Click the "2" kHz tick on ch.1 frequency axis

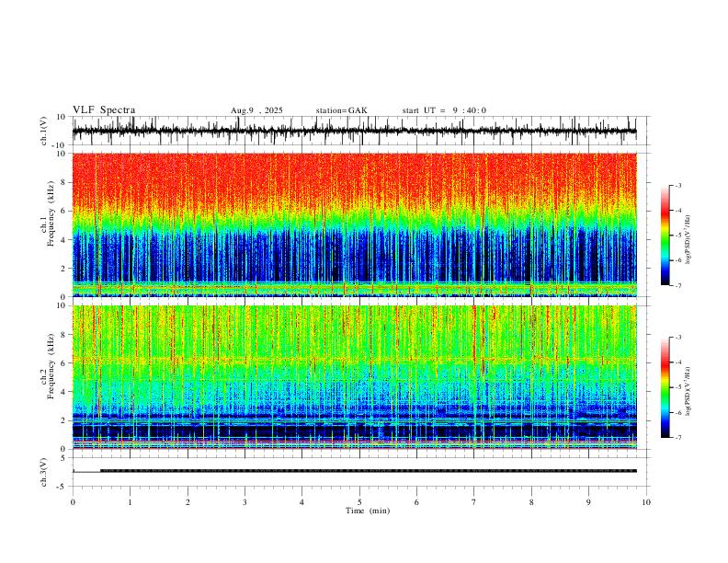[64, 268]
